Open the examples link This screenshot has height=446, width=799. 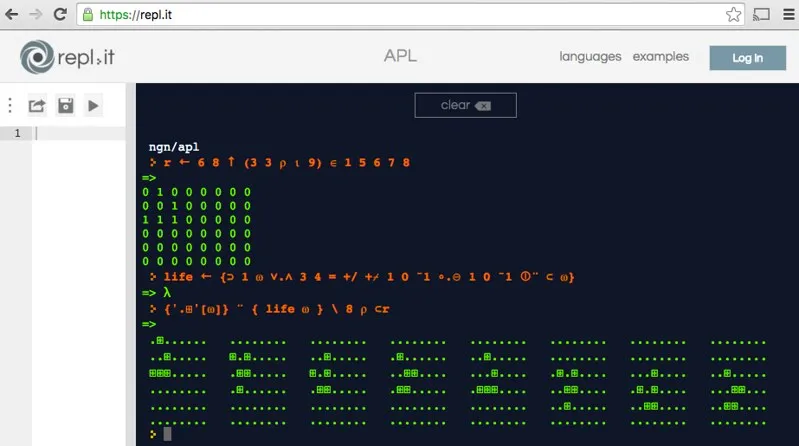[x=660, y=57]
